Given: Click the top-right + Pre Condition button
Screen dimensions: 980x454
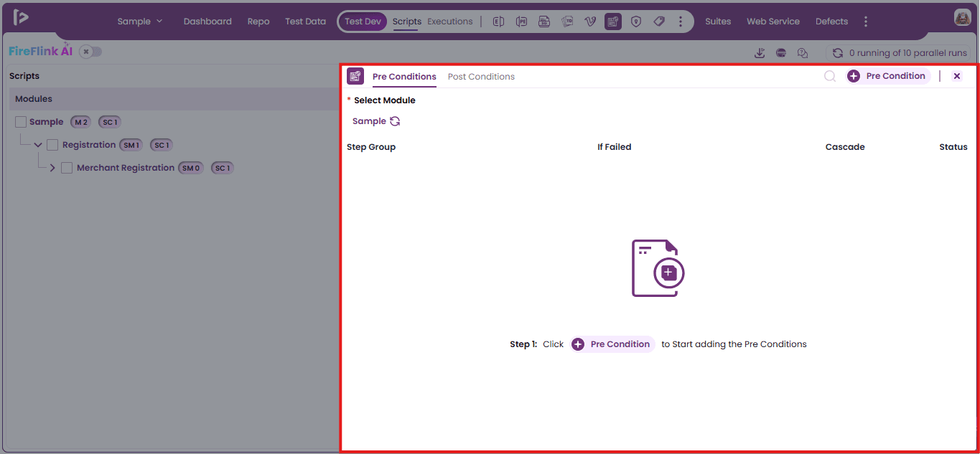Looking at the screenshot, I should pyautogui.click(x=888, y=76).
